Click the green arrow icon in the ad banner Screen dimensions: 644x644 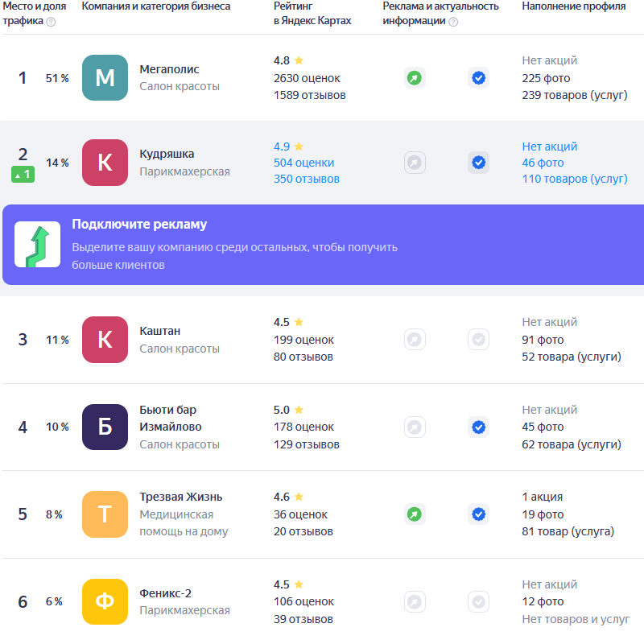37,245
